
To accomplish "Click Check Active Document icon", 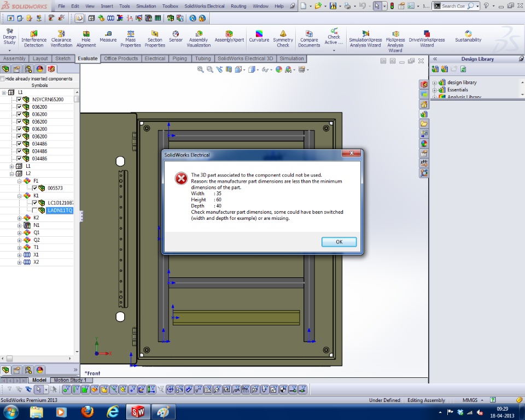I will (334, 37).
